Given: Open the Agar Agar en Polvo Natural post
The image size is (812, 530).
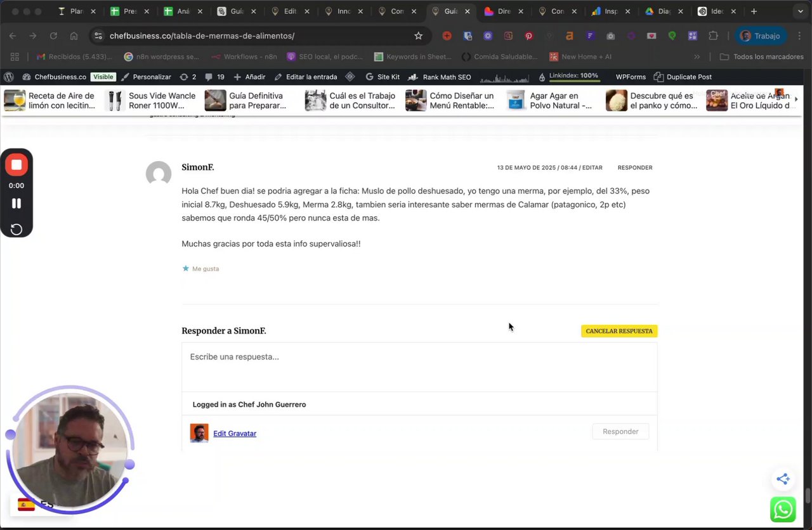Looking at the screenshot, I should pyautogui.click(x=551, y=100).
